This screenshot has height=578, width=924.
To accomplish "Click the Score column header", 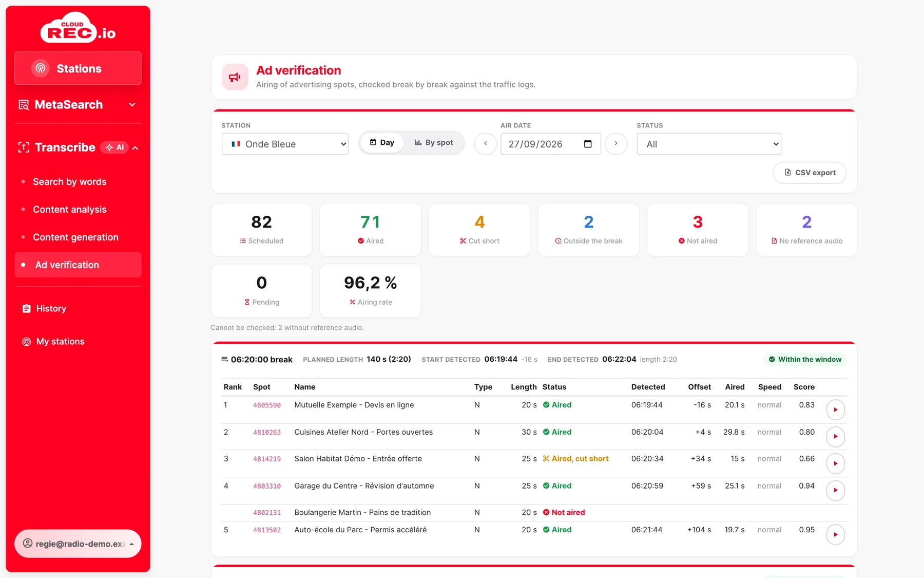I will [804, 387].
